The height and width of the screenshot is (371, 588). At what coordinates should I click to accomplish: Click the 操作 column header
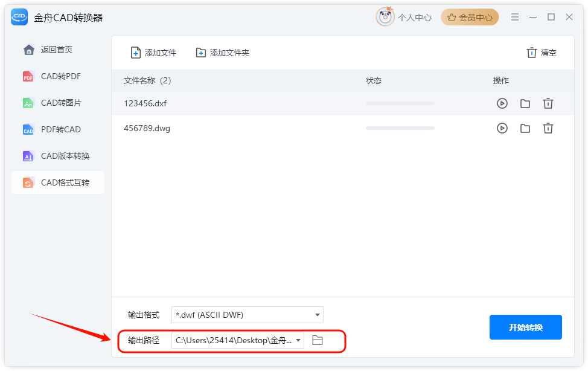[501, 80]
